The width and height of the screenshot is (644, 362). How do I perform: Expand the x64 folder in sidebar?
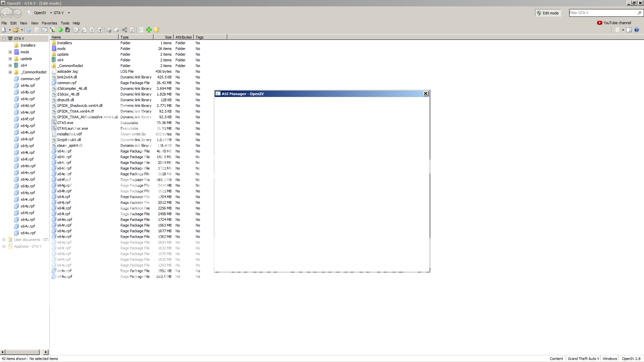(10, 65)
